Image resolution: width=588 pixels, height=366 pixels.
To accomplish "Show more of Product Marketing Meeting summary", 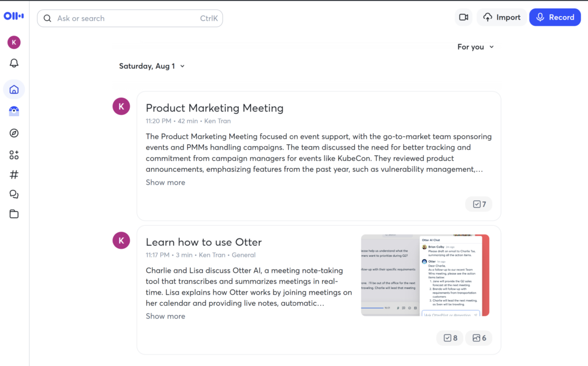I will tap(165, 183).
